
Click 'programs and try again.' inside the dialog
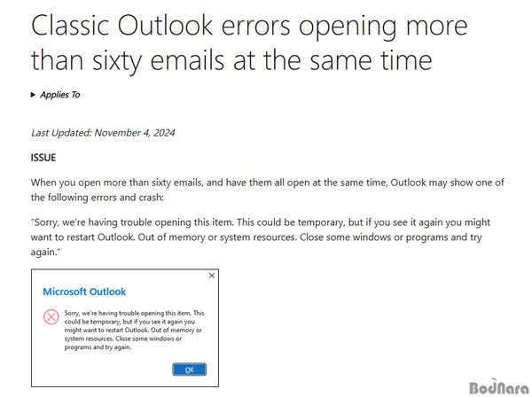[98, 347]
